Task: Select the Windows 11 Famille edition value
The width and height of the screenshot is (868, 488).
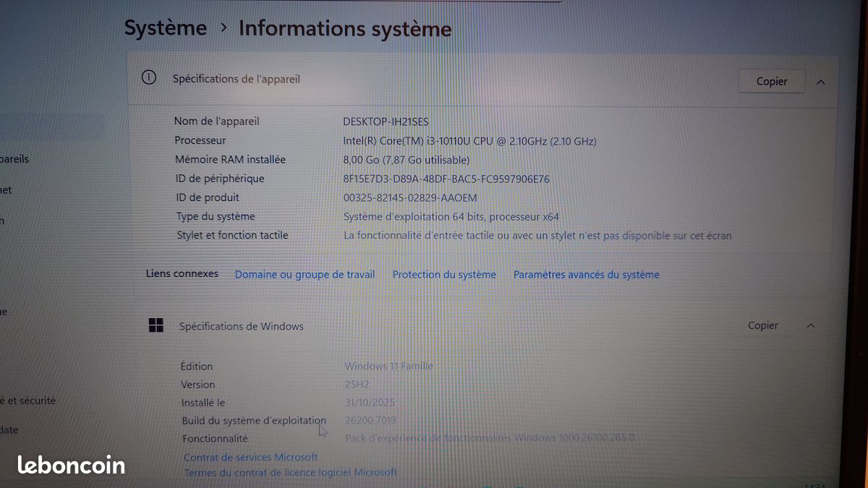Action: [388, 366]
